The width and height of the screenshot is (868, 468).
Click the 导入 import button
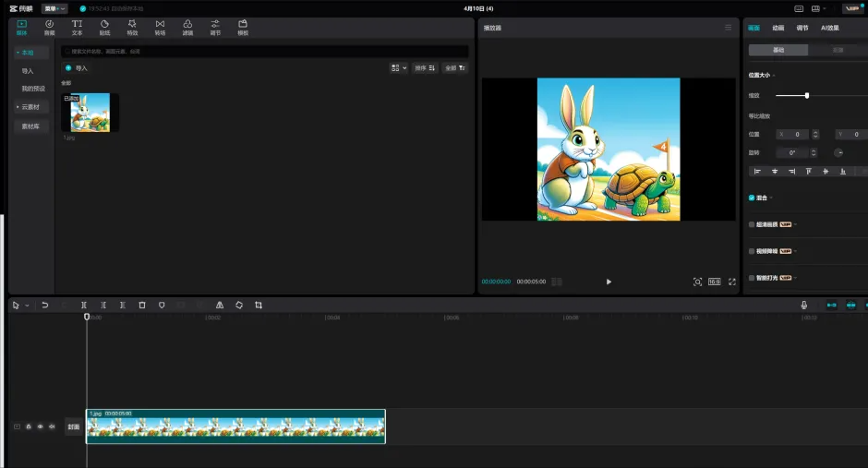pyautogui.click(x=78, y=67)
